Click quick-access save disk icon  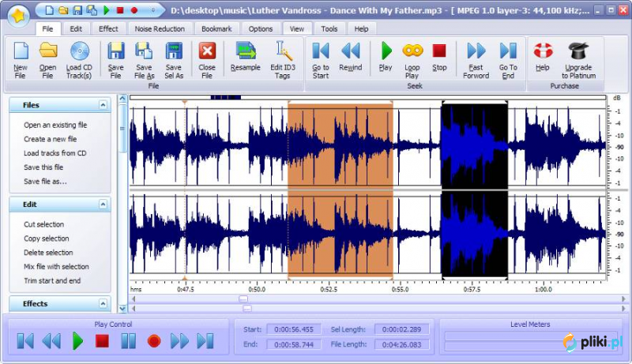77,10
